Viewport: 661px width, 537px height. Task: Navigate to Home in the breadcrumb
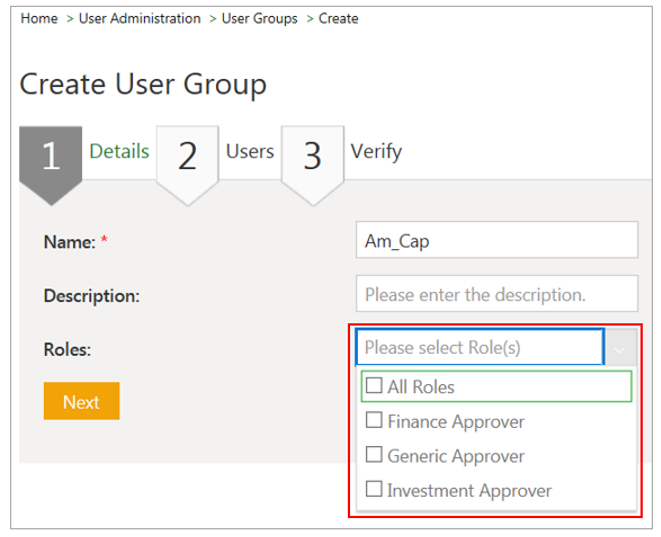(x=39, y=19)
